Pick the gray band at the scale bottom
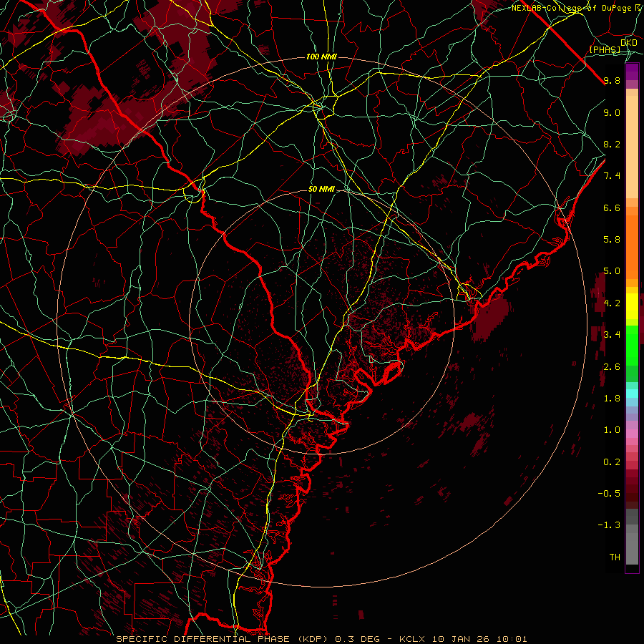The width and height of the screenshot is (644, 644). pyautogui.click(x=632, y=548)
